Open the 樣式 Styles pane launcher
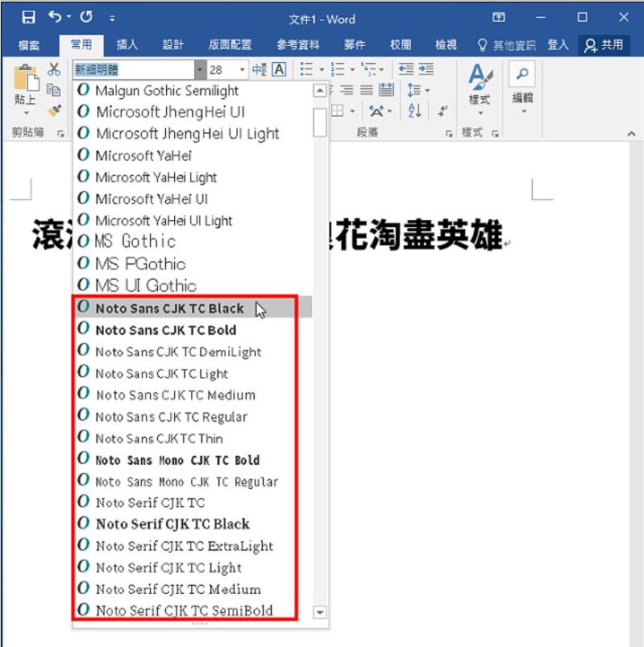Viewport: 644px width, 647px height. pos(495,133)
